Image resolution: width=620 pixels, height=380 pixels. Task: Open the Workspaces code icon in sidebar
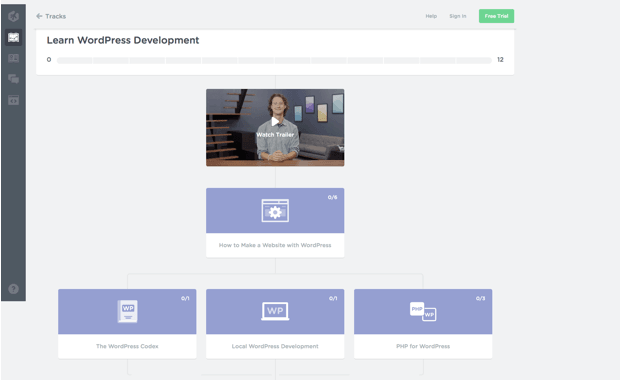(13, 100)
